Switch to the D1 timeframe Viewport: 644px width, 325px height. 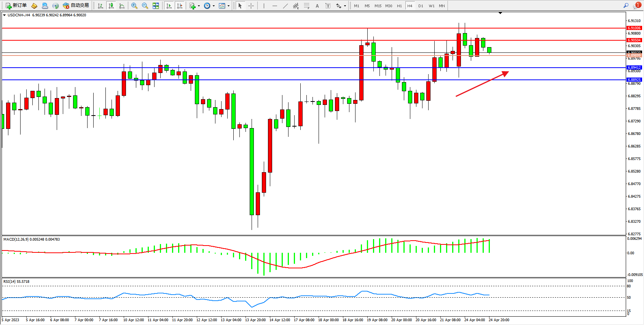[421, 6]
